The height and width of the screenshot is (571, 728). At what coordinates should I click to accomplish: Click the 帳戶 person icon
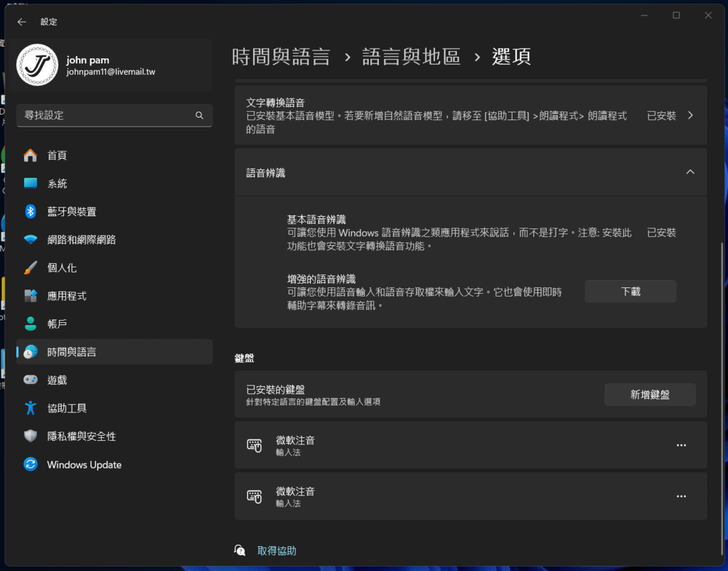point(31,324)
